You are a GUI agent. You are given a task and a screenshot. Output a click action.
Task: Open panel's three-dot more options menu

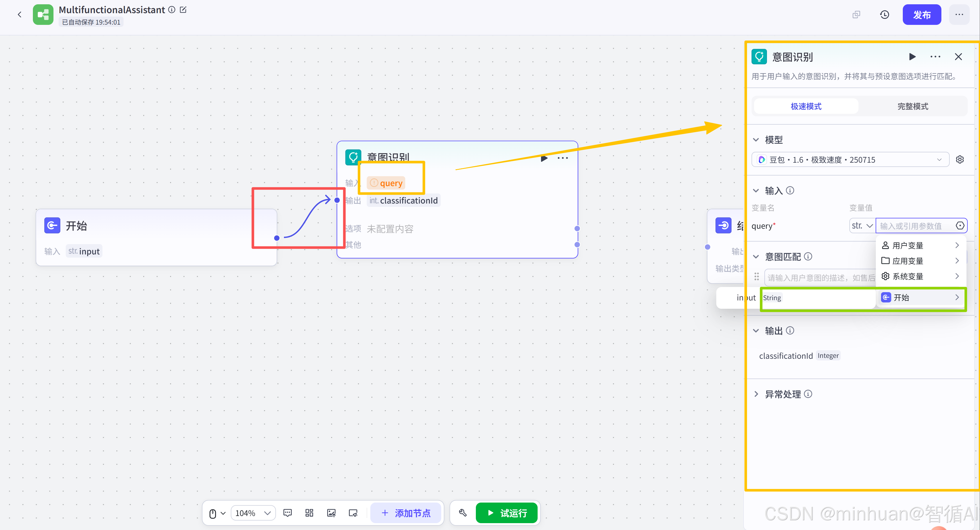(935, 57)
